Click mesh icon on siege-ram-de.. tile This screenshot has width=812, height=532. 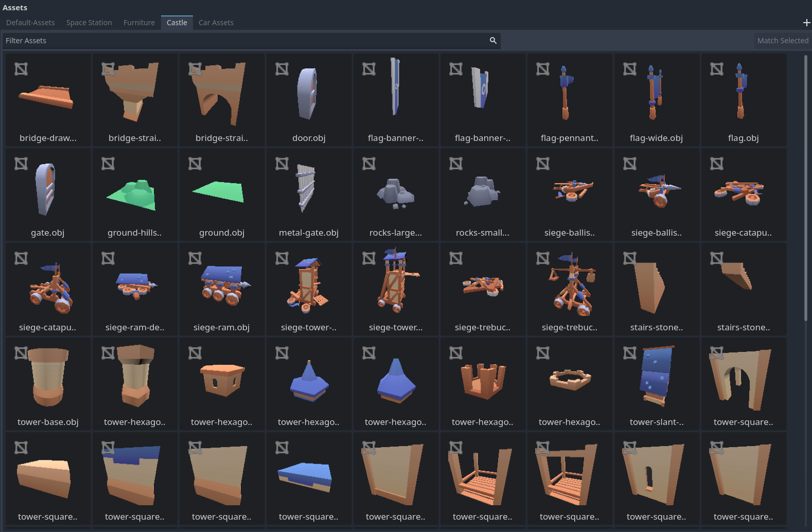coord(108,258)
